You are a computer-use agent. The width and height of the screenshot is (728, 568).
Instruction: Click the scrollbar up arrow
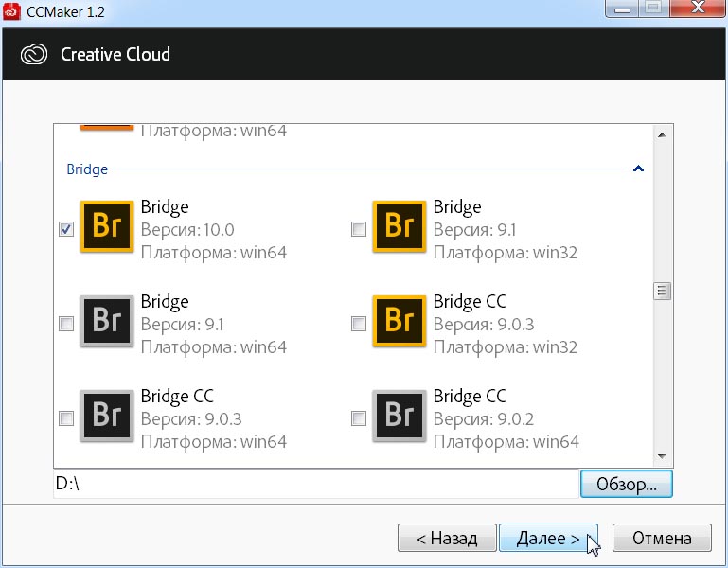pos(662,135)
